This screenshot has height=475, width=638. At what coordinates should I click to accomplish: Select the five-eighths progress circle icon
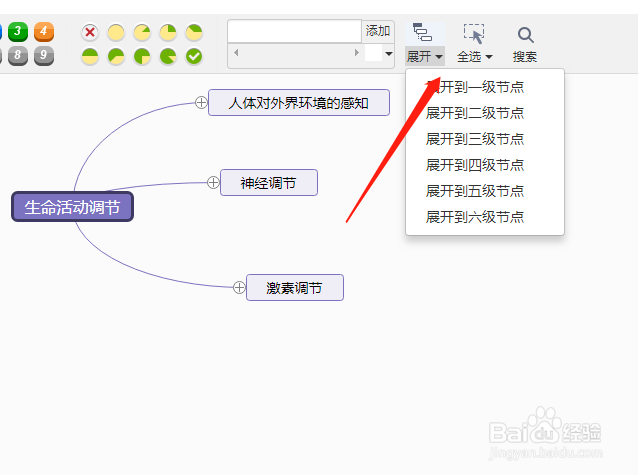116,57
